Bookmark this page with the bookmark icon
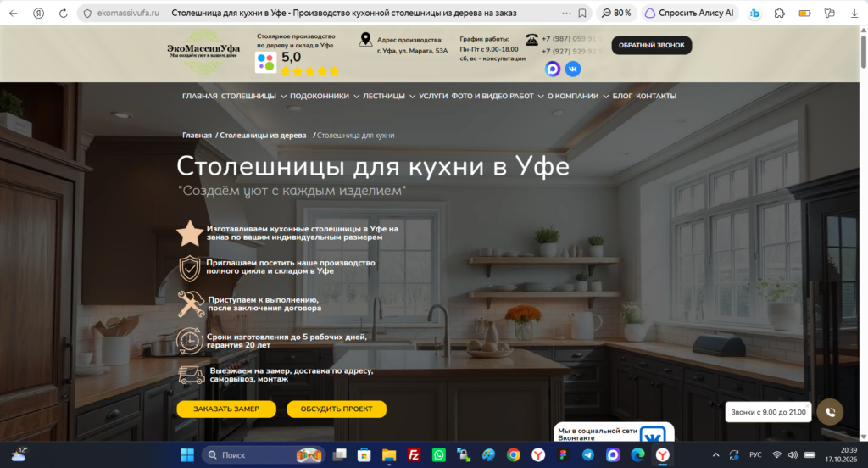The width and height of the screenshot is (868, 468). [582, 14]
